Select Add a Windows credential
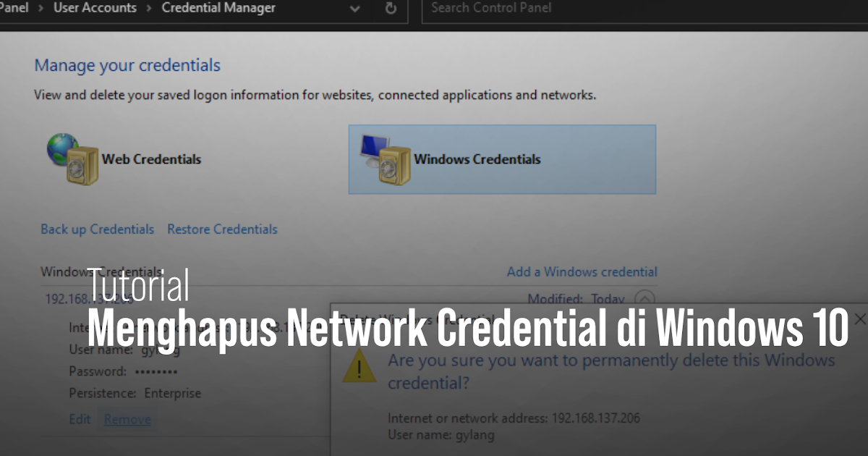The height and width of the screenshot is (456, 868). click(x=582, y=271)
